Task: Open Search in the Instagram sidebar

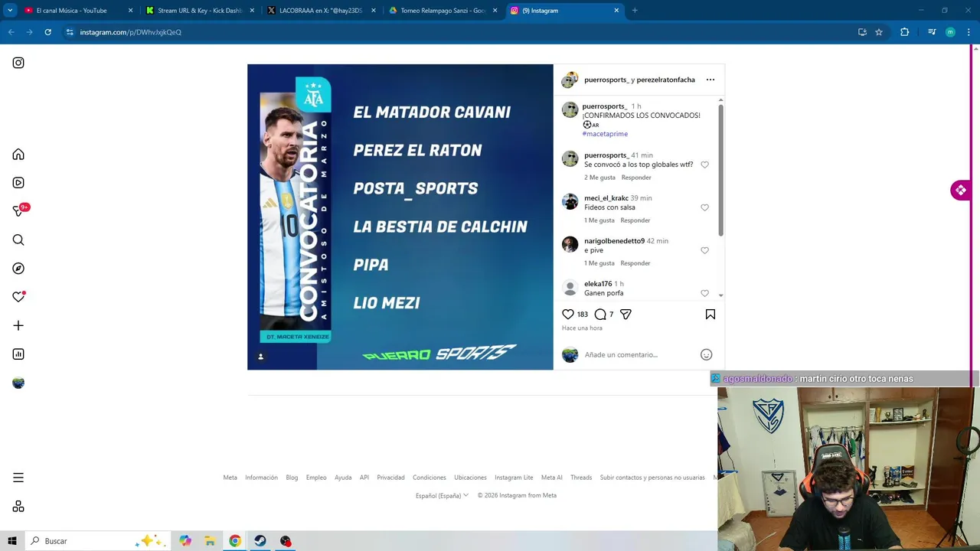Action: [18, 240]
